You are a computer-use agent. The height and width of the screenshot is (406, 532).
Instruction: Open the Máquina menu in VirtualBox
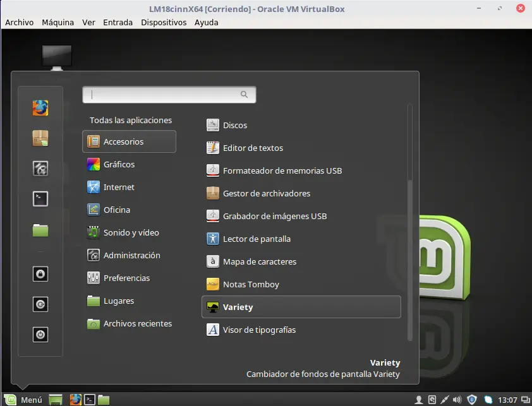coord(57,22)
